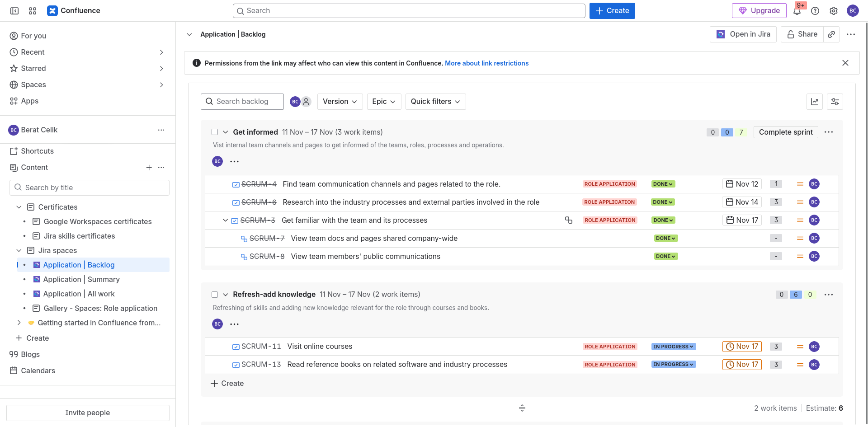
Task: Change SCRUM-11 In Progress status dropdown
Action: tap(673, 347)
